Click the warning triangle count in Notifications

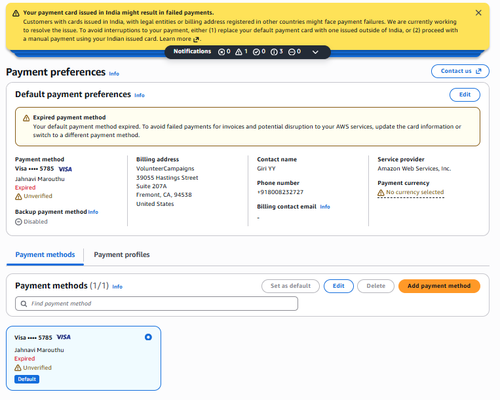tap(241, 52)
